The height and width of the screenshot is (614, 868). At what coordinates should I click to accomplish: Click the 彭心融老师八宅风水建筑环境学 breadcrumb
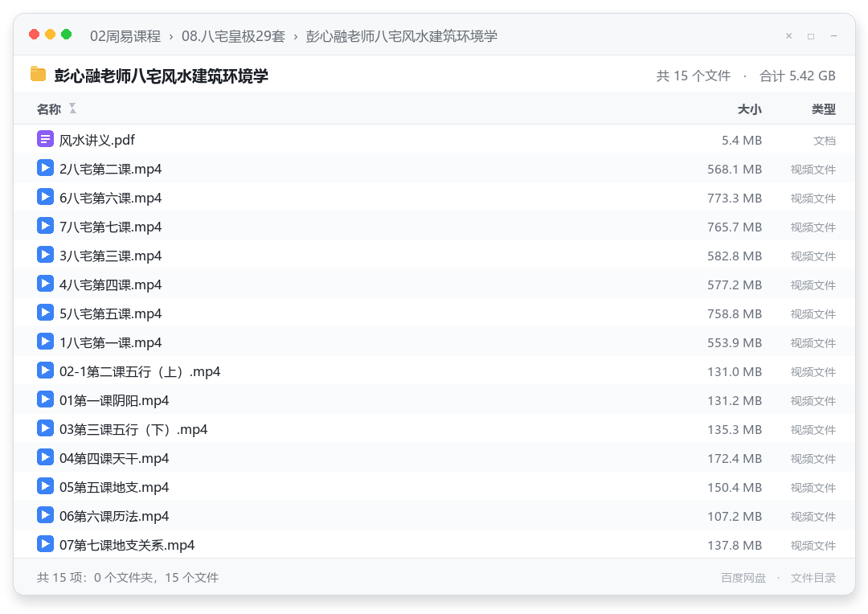[402, 36]
